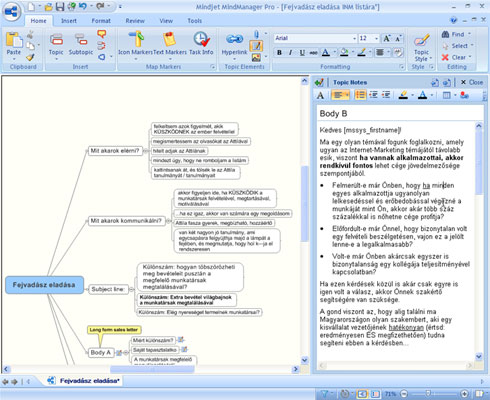Click the 'Long form sales letter' callout
The height and width of the screenshot is (400, 490).
(x=114, y=330)
